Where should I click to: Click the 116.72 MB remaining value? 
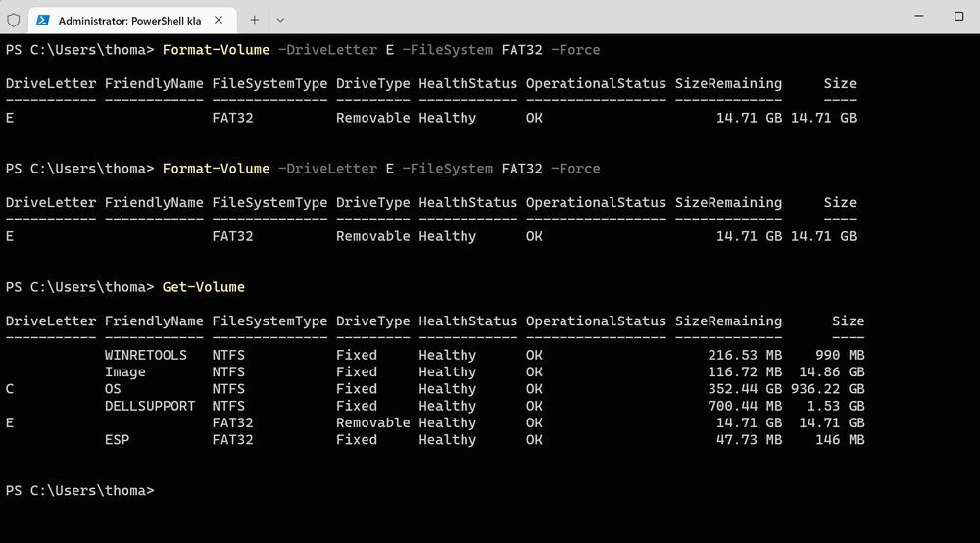(x=745, y=371)
